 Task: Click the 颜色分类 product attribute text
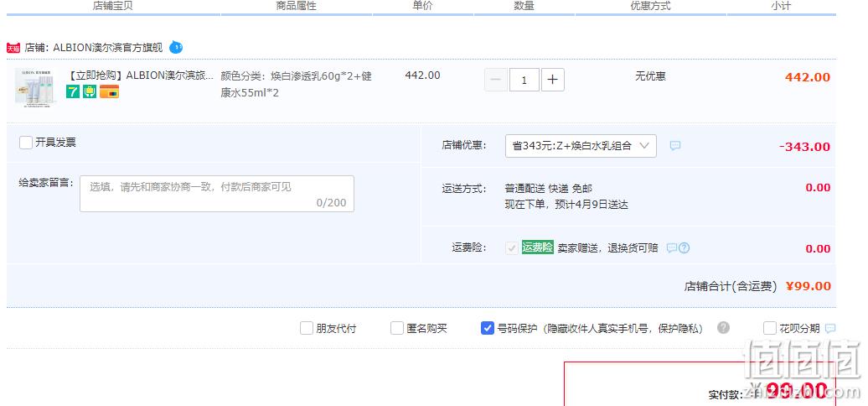click(x=296, y=84)
